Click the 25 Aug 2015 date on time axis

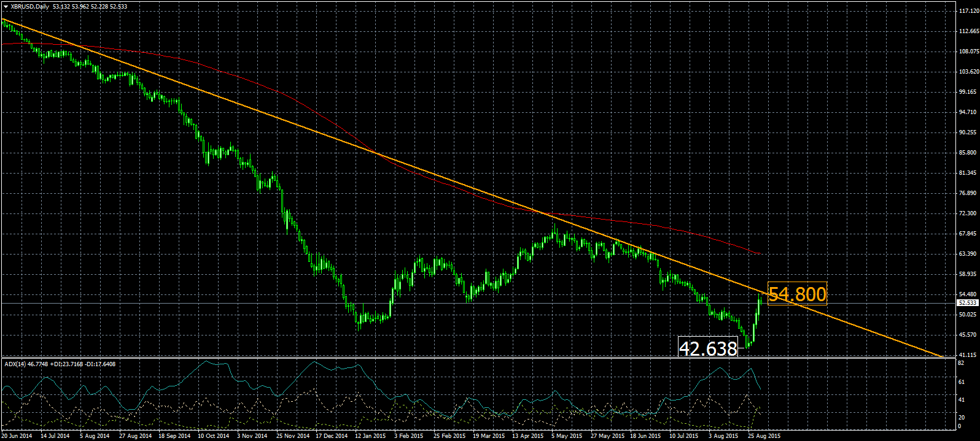click(x=764, y=436)
